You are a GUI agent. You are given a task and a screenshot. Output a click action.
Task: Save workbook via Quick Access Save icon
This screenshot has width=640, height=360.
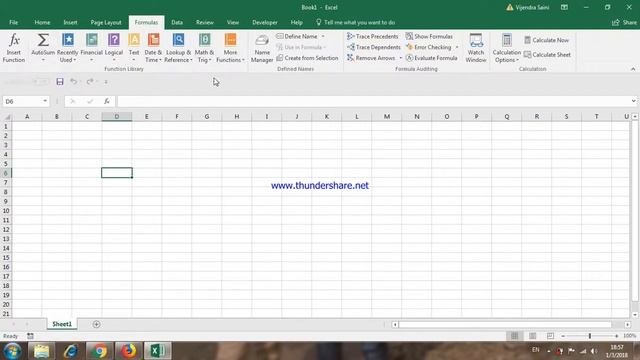point(60,82)
